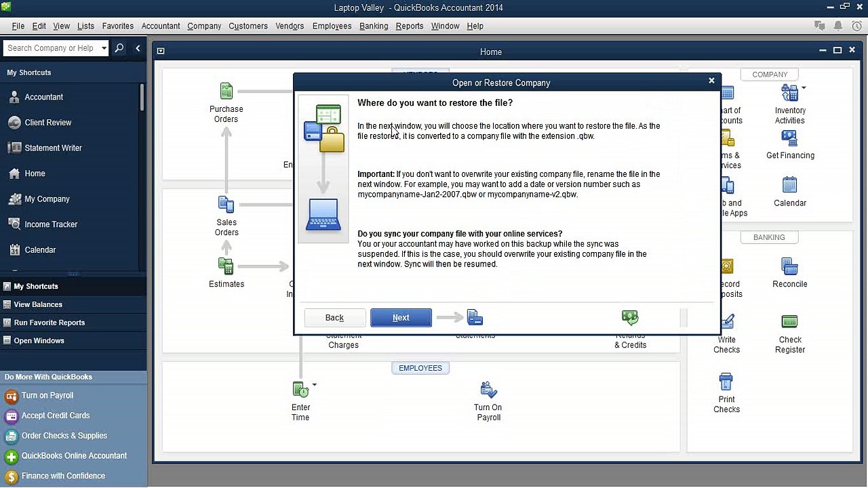Click heading 'Where do you want to restore the file?'
The image size is (868, 488).
point(435,103)
